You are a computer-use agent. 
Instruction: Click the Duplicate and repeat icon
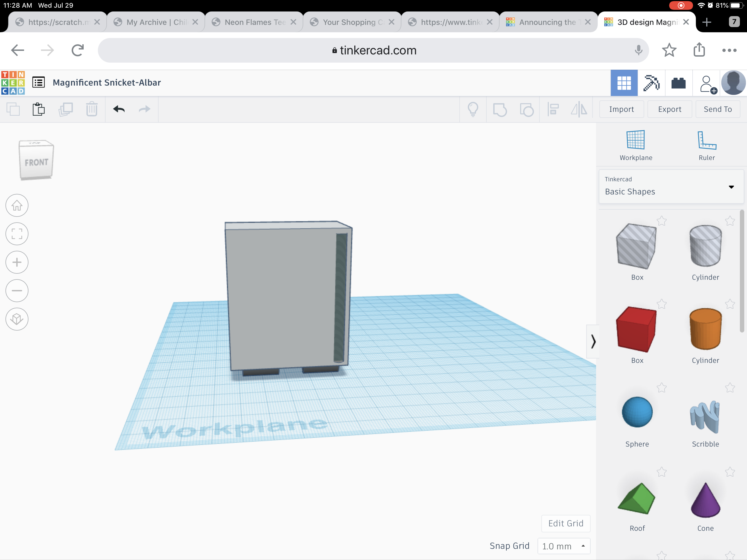point(66,109)
